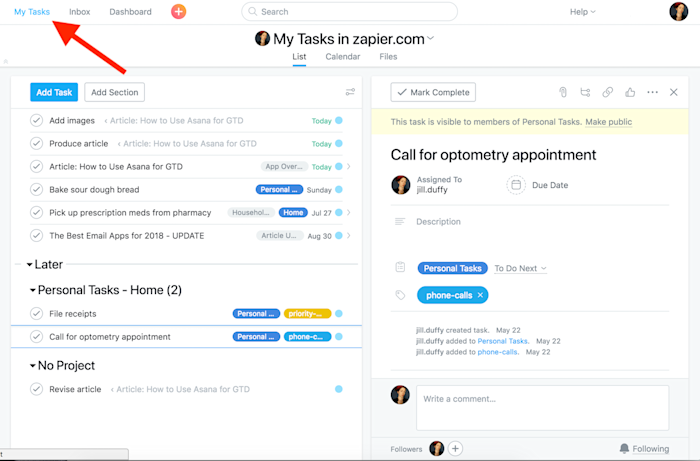Click the Mark Complete button

pyautogui.click(x=433, y=92)
